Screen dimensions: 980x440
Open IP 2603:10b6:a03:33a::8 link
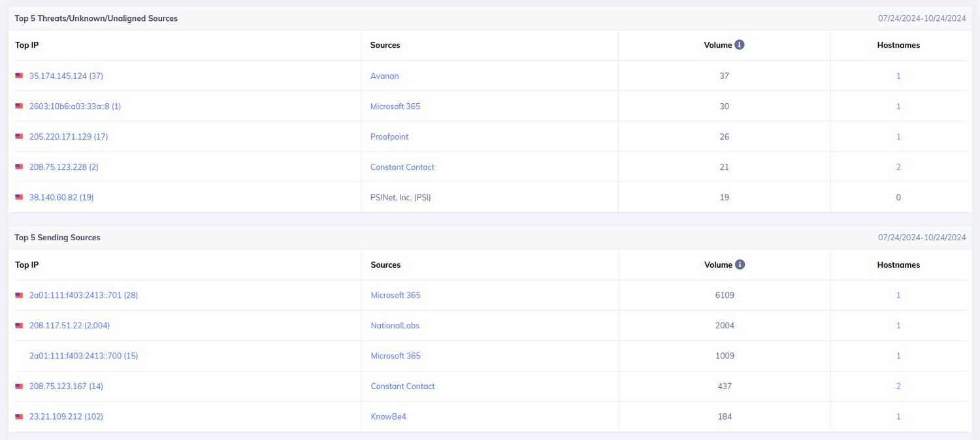point(74,106)
